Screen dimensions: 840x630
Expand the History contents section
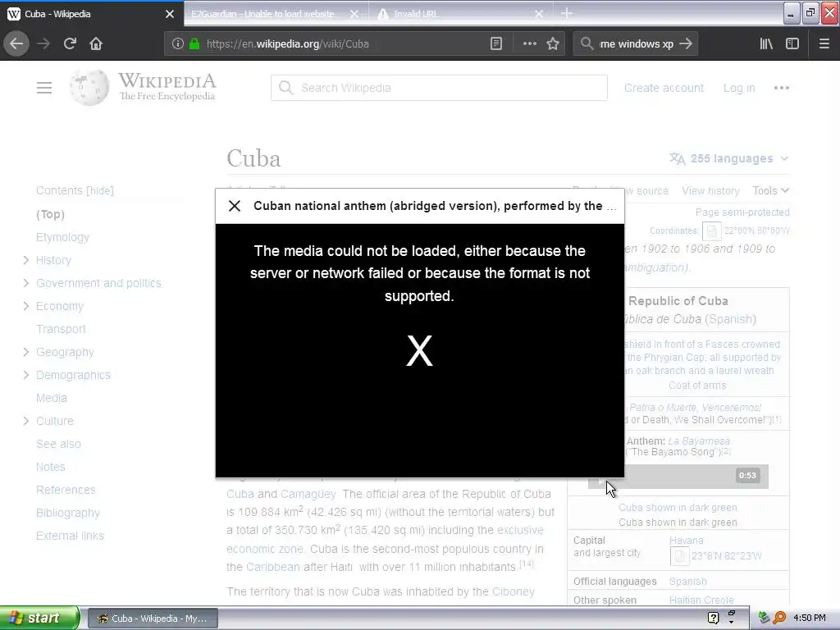click(x=25, y=260)
